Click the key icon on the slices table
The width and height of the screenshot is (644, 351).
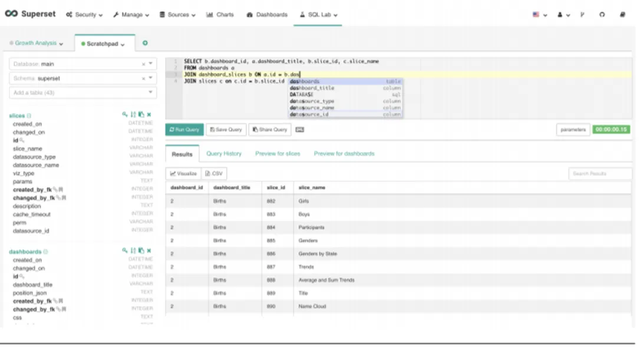point(124,114)
